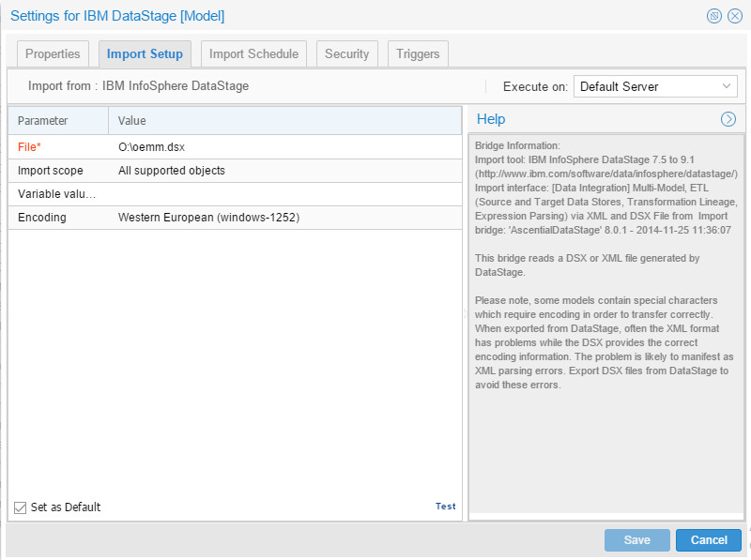
Task: Click the maximize dialog icon in the title bar
Action: [x=714, y=16]
